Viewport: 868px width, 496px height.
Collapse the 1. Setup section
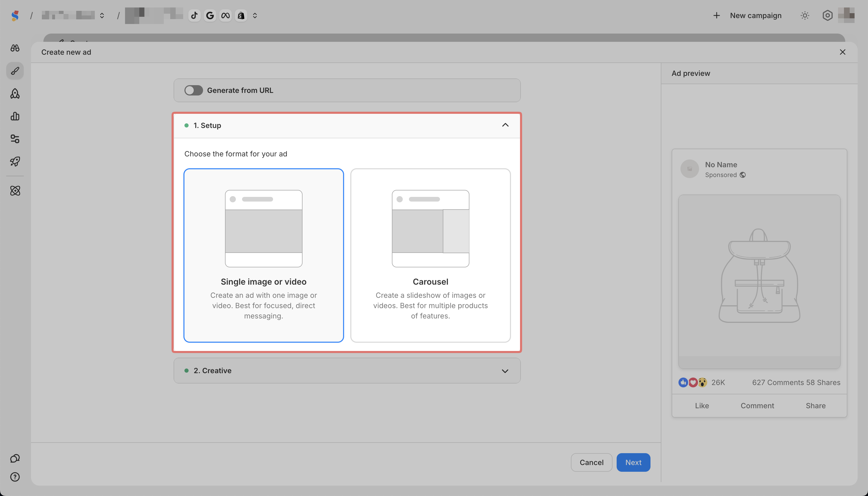click(505, 125)
